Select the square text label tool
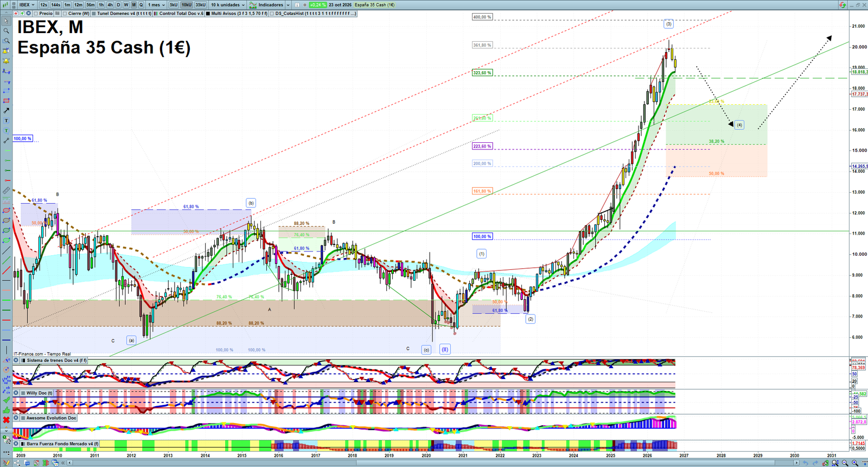868x467 pixels. [6, 121]
